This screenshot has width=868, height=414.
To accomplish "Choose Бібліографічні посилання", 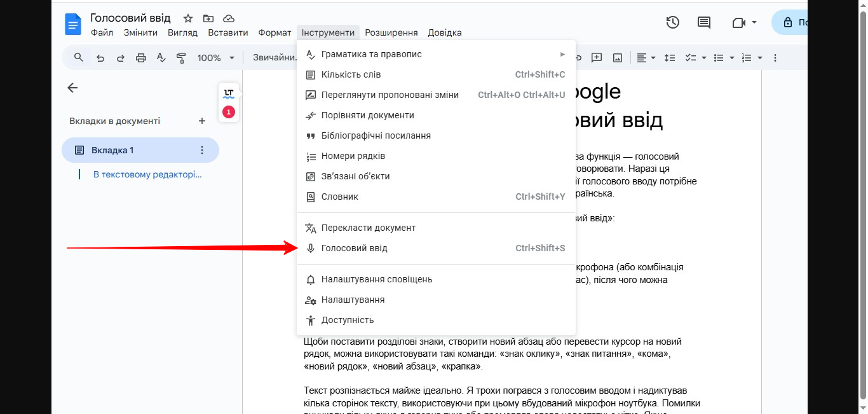I will tap(436, 135).
